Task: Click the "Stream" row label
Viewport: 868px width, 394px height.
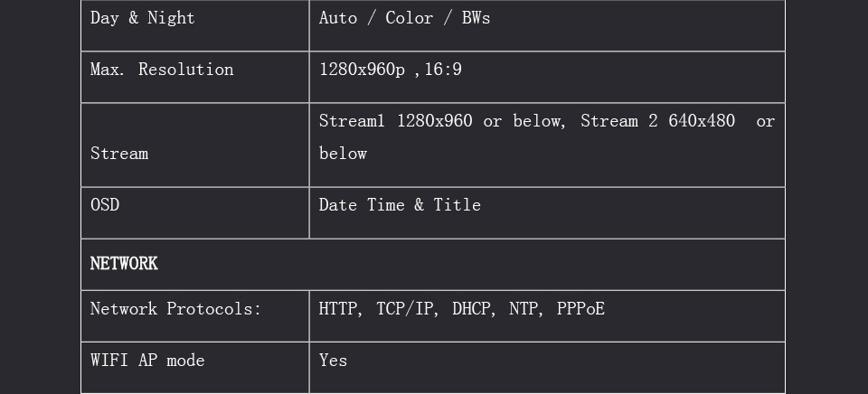Action: tap(119, 154)
